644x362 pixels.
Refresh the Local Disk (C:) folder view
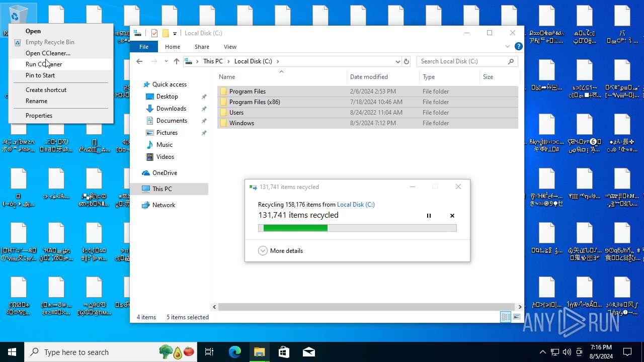click(x=407, y=61)
